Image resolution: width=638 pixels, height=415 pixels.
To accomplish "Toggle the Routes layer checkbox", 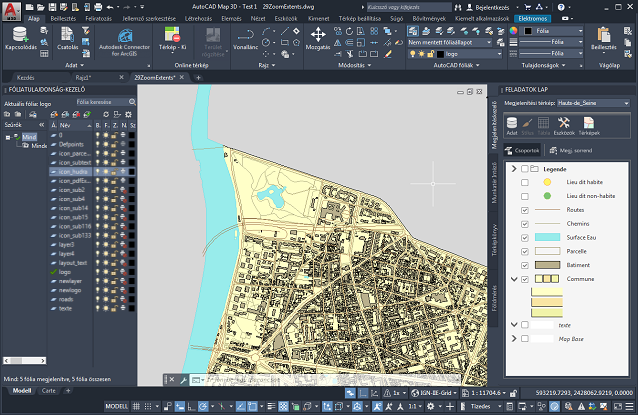I will tap(525, 211).
